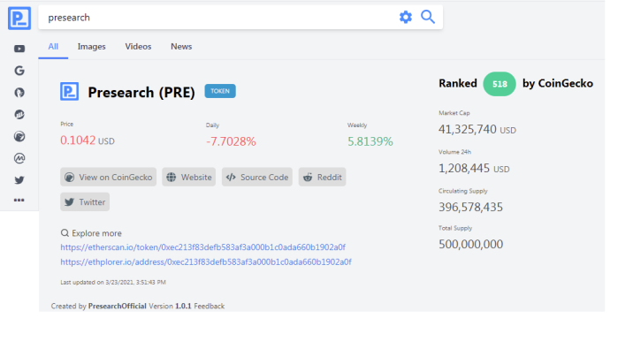Click the by CoinGecko ranking text

pyautogui.click(x=558, y=84)
